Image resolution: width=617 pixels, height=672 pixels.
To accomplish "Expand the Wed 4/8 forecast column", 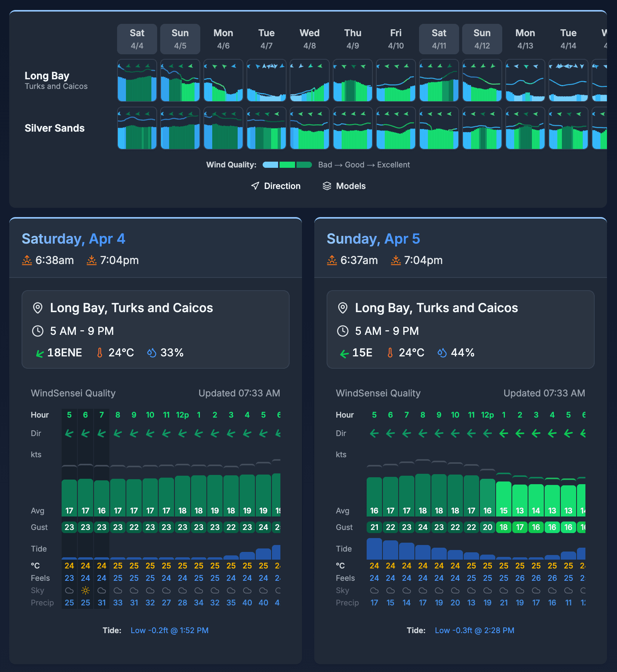I will point(309,38).
